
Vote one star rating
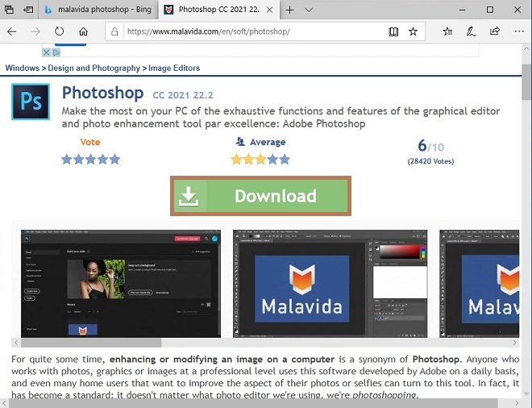click(67, 159)
